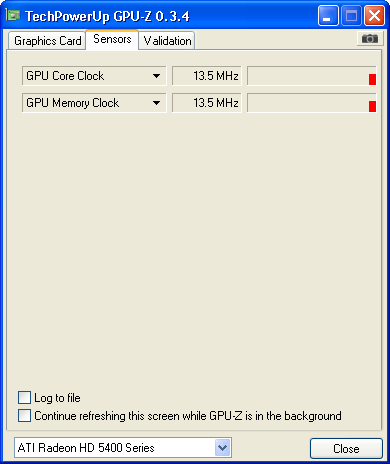Enable the Log to file checkbox
390x464 pixels.
tap(24, 398)
